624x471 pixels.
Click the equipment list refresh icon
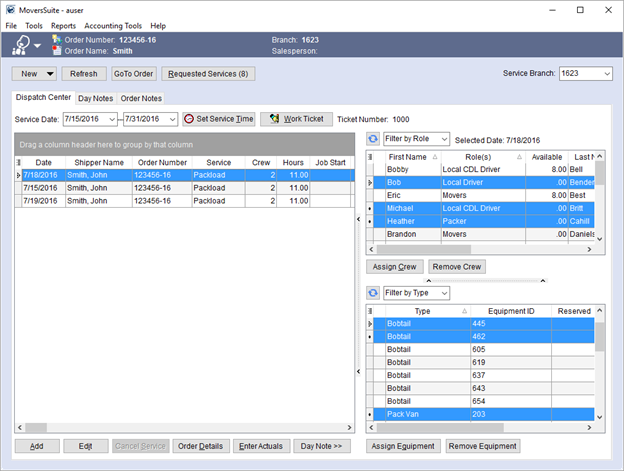(x=374, y=293)
